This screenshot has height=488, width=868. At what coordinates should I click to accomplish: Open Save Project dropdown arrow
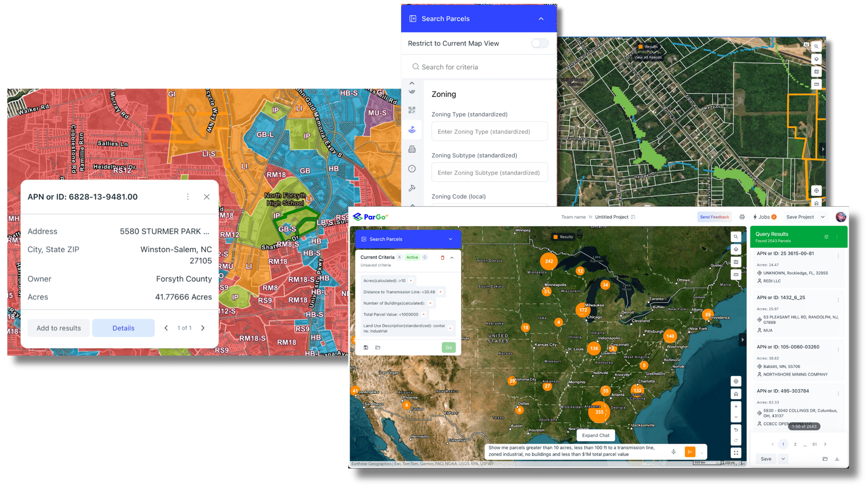(822, 217)
